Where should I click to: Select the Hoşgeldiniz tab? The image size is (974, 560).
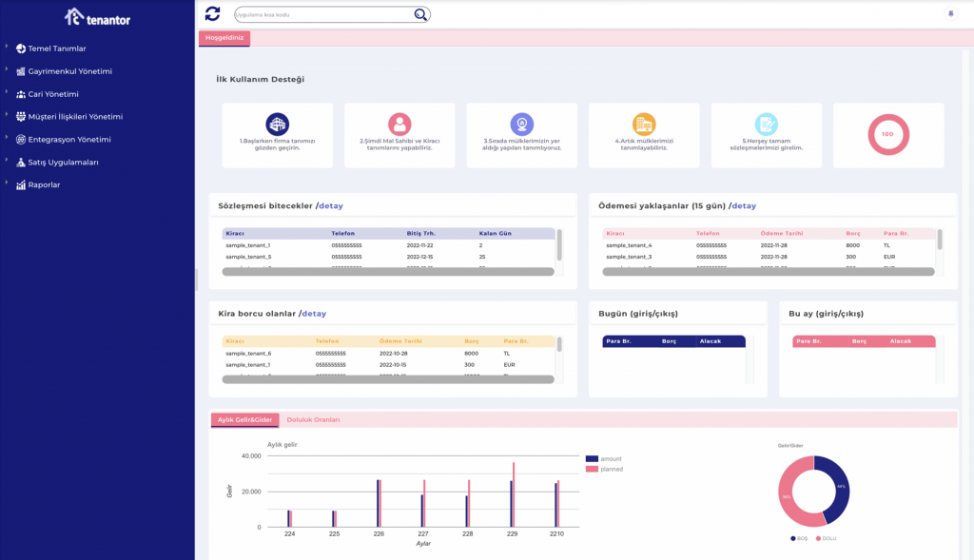pyautogui.click(x=224, y=38)
